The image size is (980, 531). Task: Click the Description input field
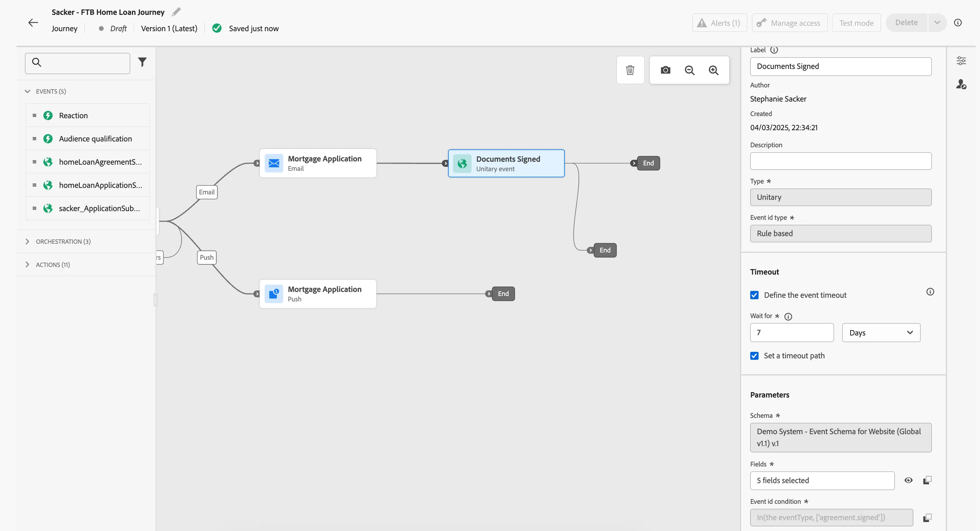coord(840,161)
